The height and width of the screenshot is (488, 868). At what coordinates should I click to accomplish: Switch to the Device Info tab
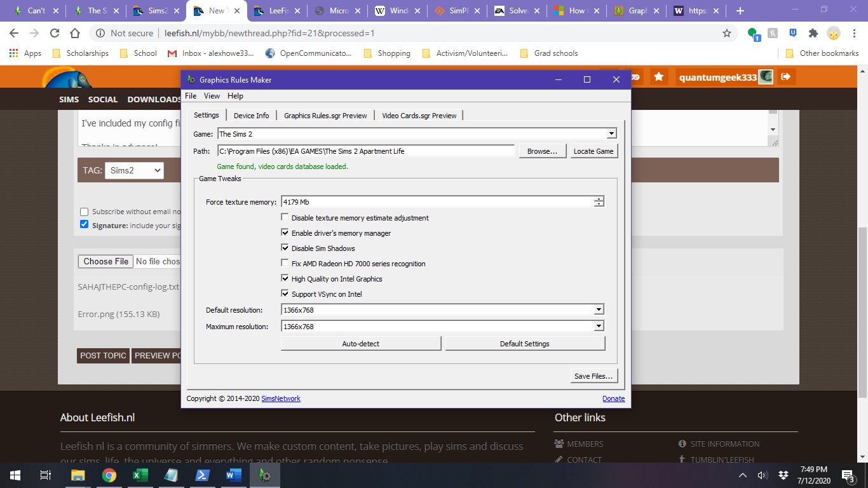click(251, 116)
